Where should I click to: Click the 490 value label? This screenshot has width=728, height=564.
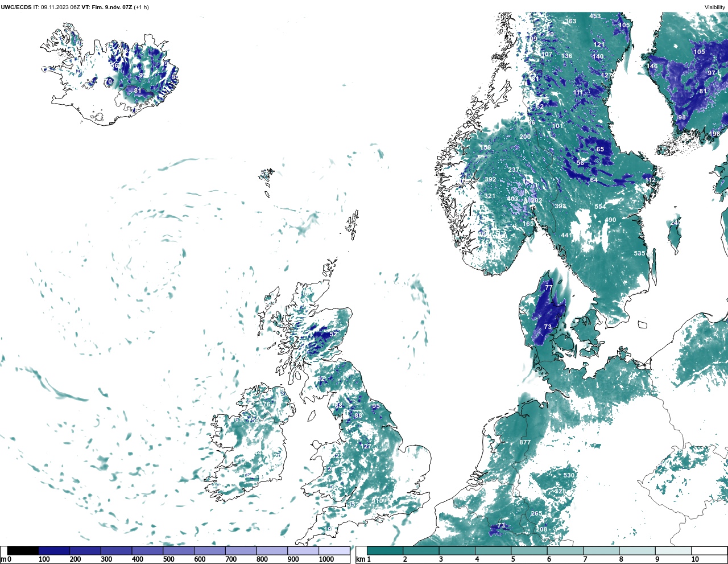pyautogui.click(x=610, y=220)
